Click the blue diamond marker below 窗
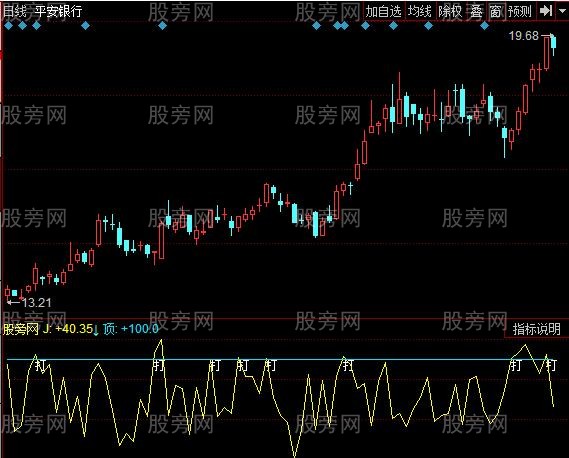The height and width of the screenshot is (458, 569). pos(484,26)
